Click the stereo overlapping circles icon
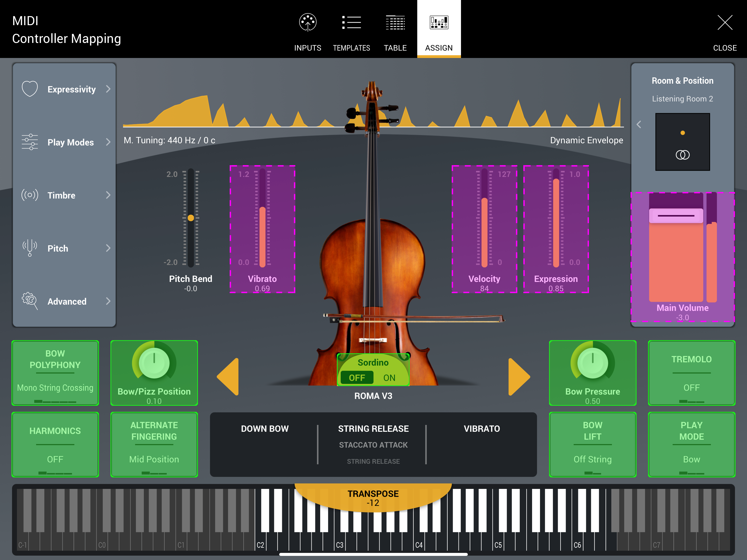Viewport: 747px width, 560px height. (x=682, y=155)
